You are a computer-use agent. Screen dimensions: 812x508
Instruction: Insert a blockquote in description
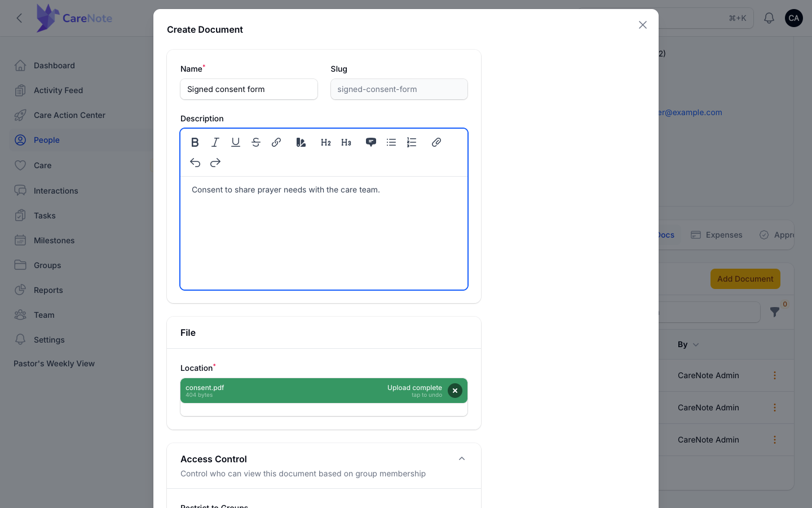click(371, 142)
